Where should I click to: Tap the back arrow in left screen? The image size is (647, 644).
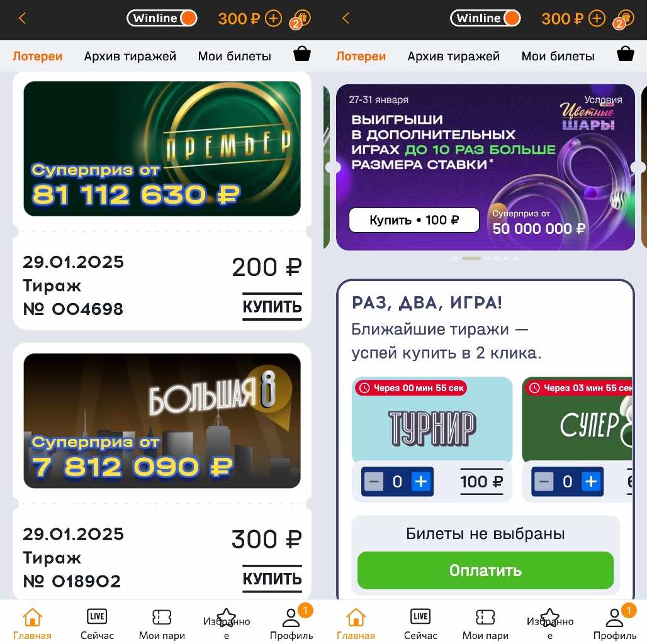click(x=22, y=18)
